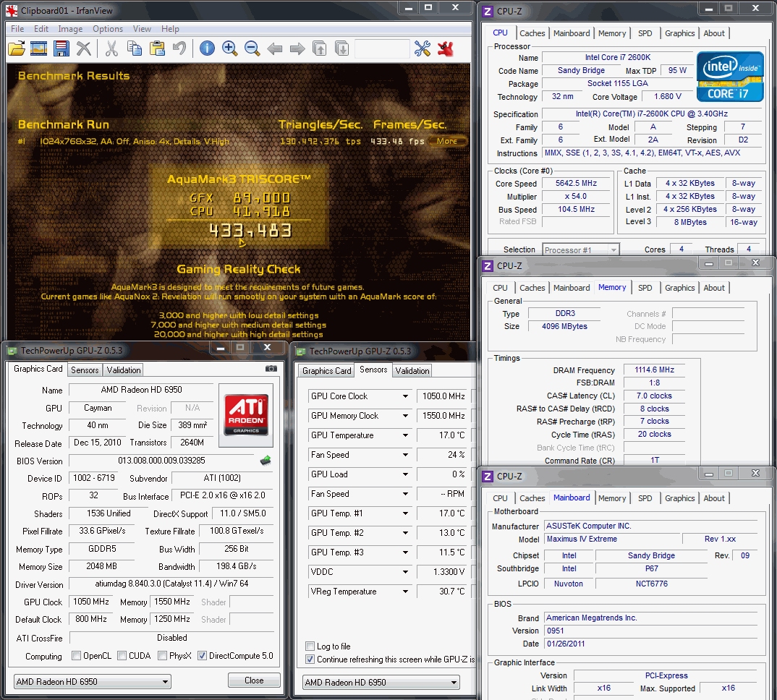Viewport: 777px width, 700px height.
Task: Open the File menu in IrfanView
Action: tap(17, 29)
